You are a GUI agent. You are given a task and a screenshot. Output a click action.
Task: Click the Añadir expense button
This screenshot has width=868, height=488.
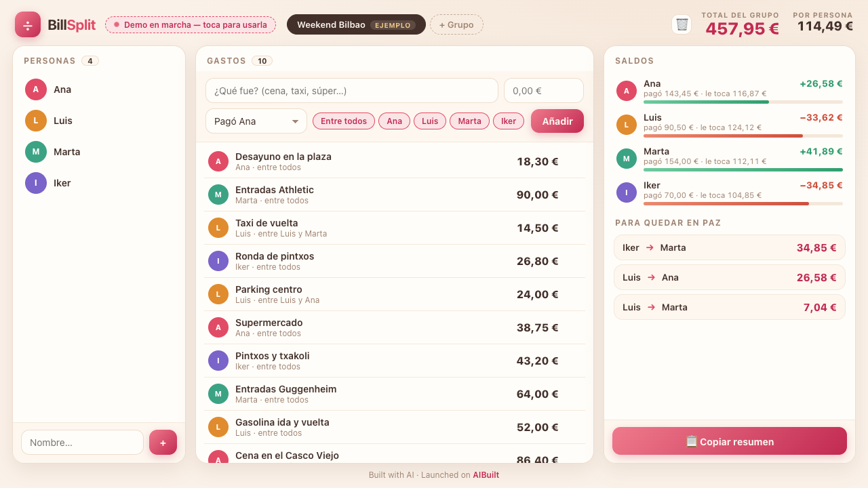pyautogui.click(x=557, y=121)
